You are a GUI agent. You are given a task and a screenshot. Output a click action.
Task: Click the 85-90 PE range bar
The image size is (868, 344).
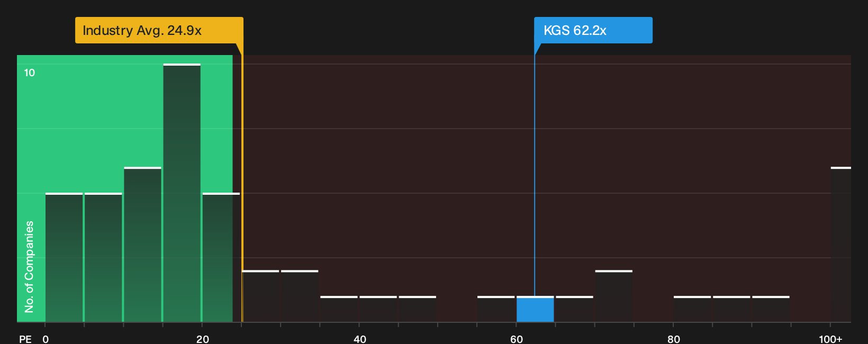pyautogui.click(x=731, y=309)
